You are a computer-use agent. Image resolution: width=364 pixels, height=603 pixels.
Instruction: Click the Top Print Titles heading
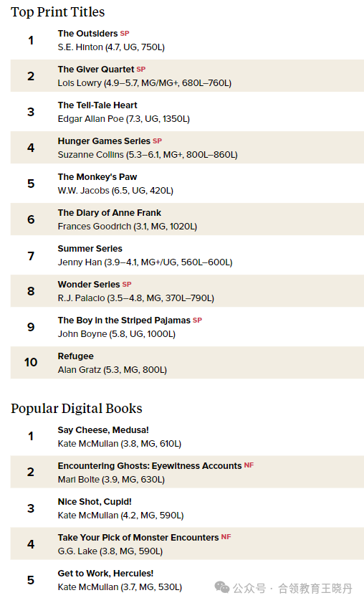coord(57,12)
